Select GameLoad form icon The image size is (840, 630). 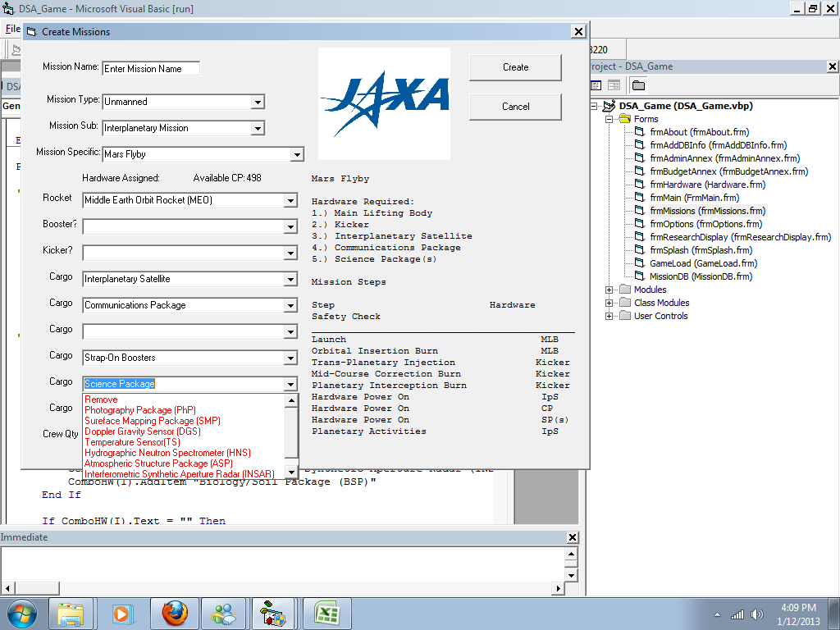pos(640,263)
